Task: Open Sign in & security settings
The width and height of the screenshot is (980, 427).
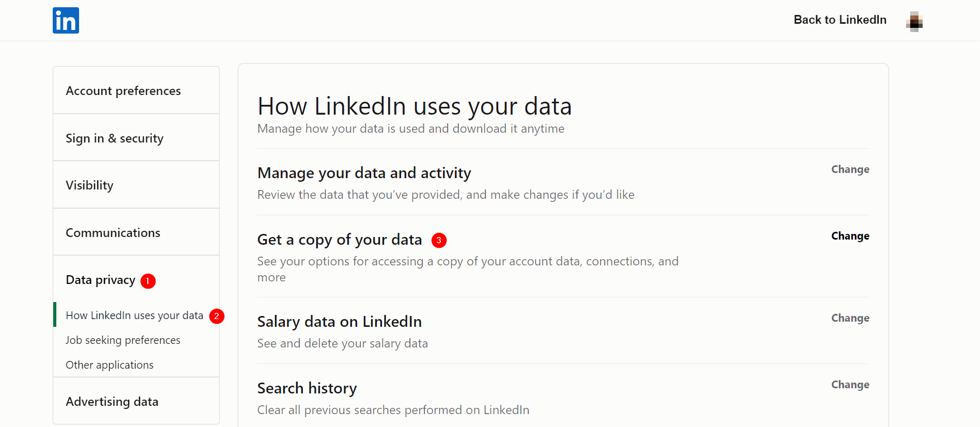Action: (x=114, y=138)
